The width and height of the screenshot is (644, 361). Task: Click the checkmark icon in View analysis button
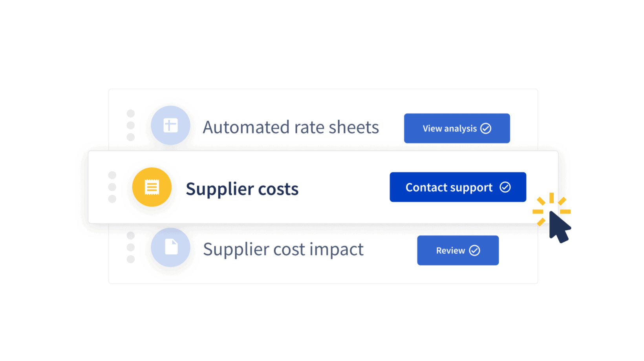(486, 128)
